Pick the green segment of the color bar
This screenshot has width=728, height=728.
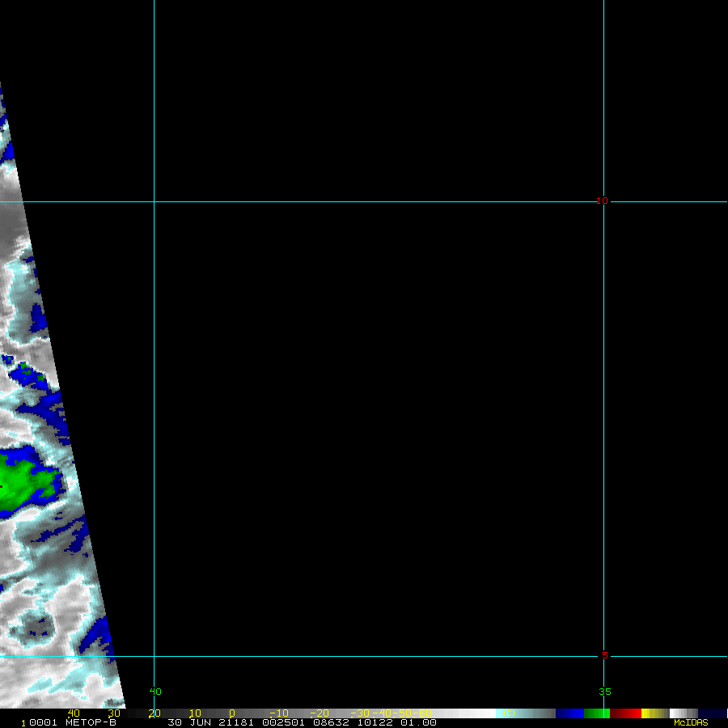pyautogui.click(x=597, y=713)
